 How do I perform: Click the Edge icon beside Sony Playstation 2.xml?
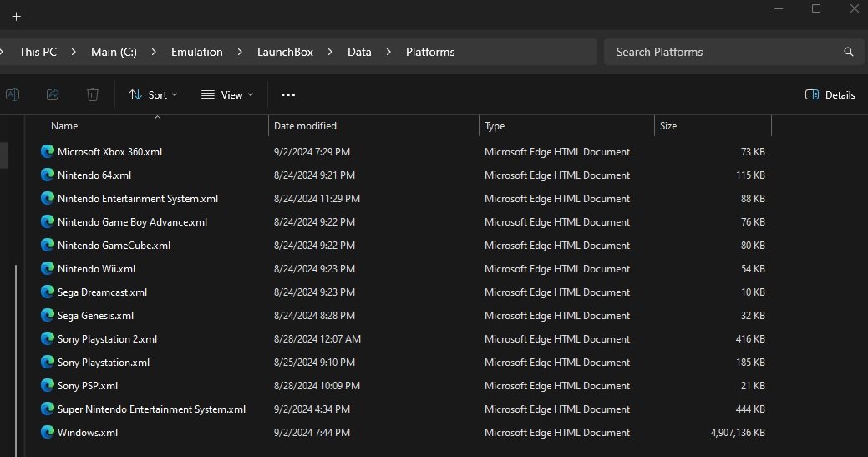click(x=48, y=338)
